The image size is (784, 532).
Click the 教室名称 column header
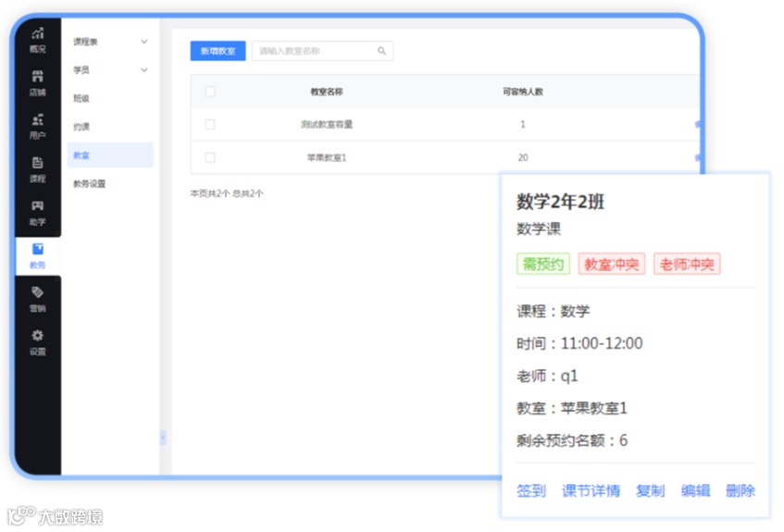(x=327, y=92)
